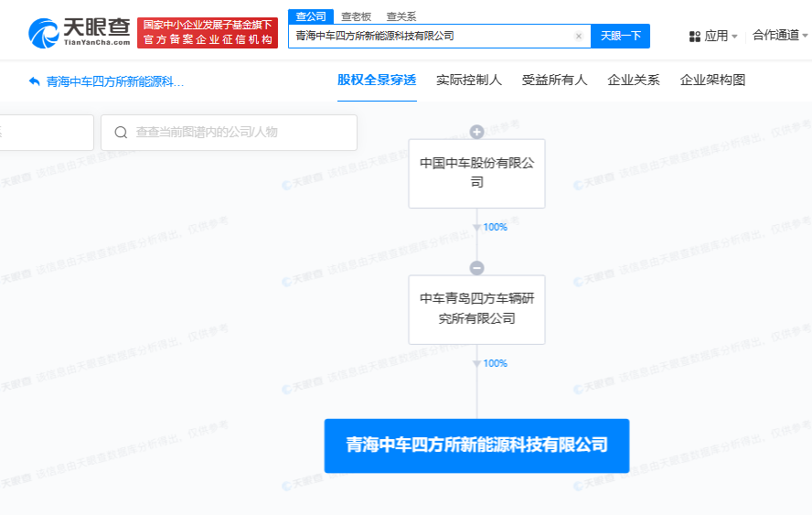Viewport: 812px width, 515px height.
Task: Click the apps grid icon beside 应用
Action: (x=695, y=37)
